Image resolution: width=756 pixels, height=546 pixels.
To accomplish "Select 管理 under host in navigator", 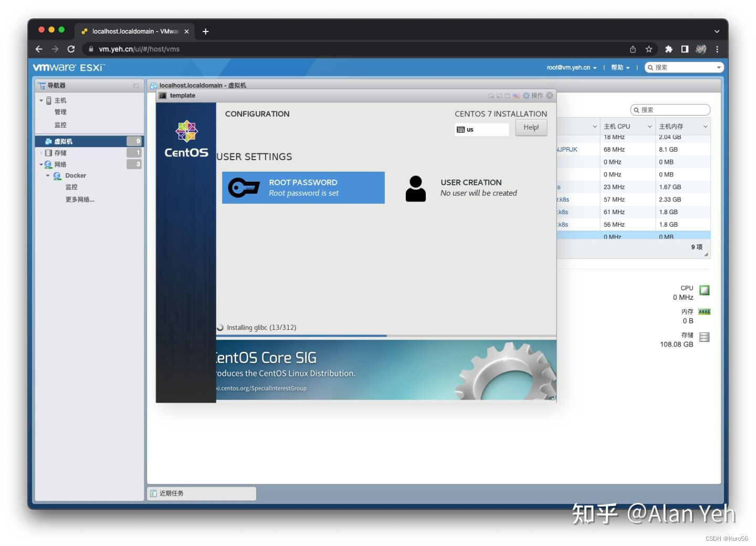I will coord(60,112).
